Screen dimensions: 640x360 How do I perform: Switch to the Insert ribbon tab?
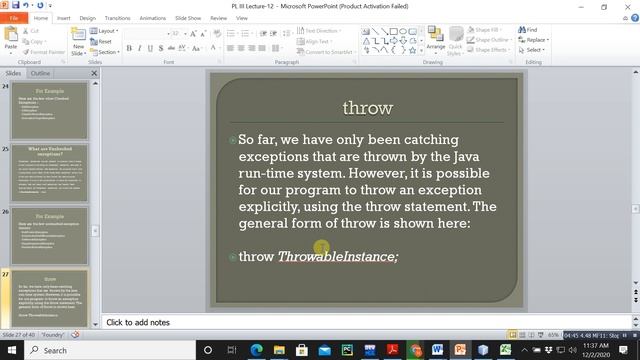tap(63, 18)
